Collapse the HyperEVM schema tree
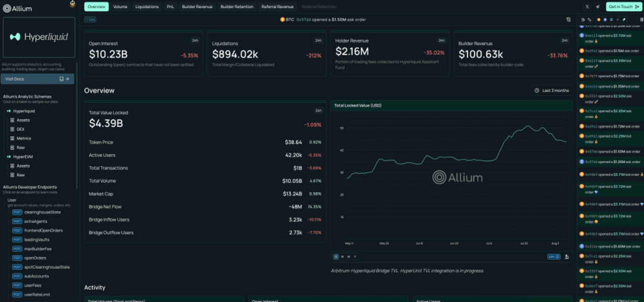The height and width of the screenshot is (302, 644). tap(9, 157)
